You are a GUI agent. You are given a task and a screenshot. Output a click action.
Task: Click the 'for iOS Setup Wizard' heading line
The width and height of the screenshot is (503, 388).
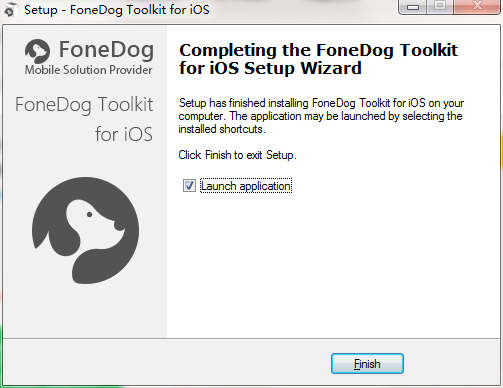[x=270, y=68]
